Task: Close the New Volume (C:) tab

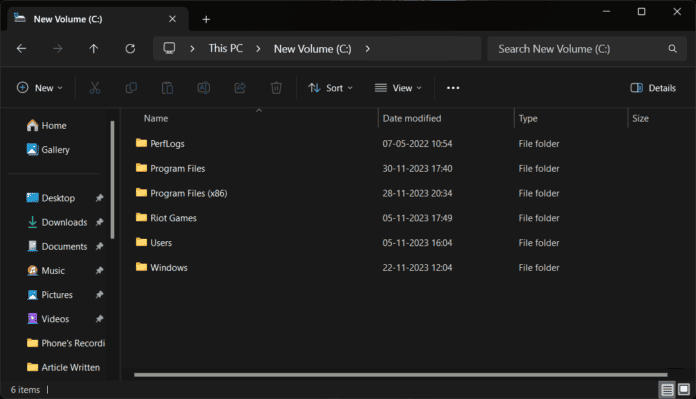Action: tap(173, 19)
